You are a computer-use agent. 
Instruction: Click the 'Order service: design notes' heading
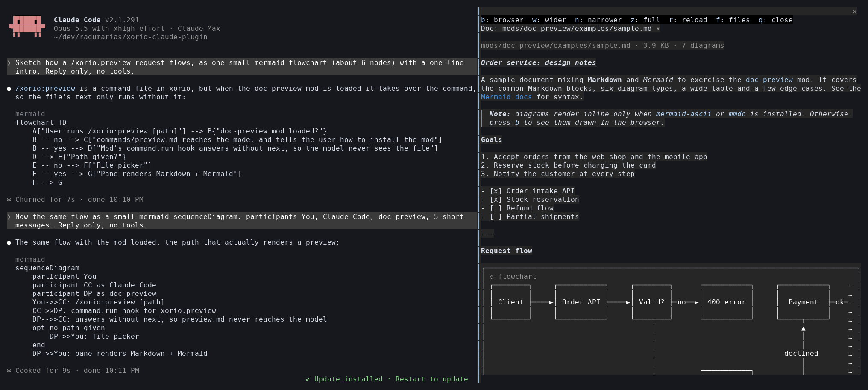pos(538,63)
